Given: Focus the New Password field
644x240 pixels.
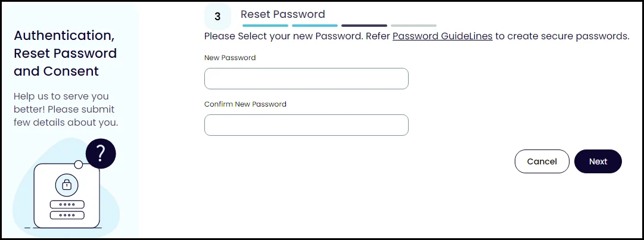Looking at the screenshot, I should 306,79.
